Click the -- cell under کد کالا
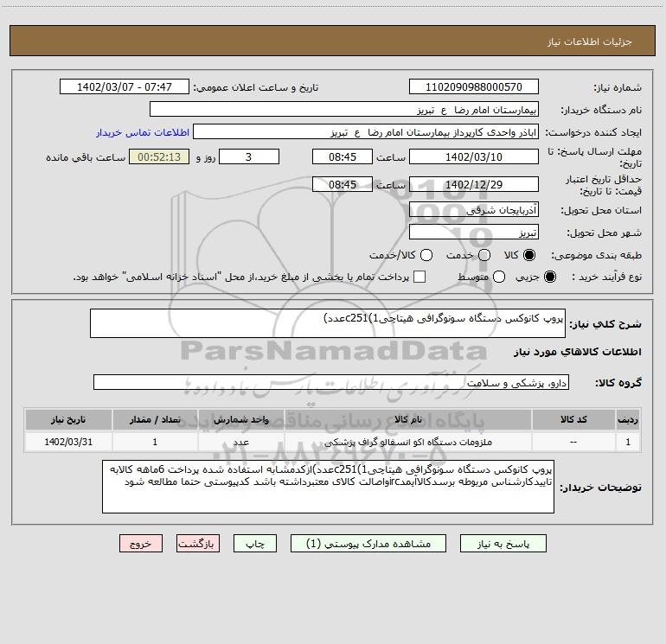 573,442
